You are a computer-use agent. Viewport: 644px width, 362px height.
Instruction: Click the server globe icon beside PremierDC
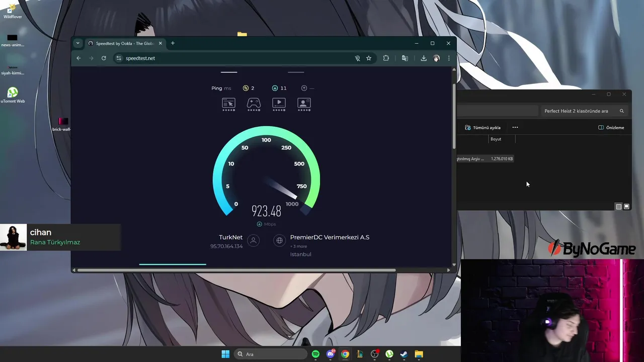[280, 240]
